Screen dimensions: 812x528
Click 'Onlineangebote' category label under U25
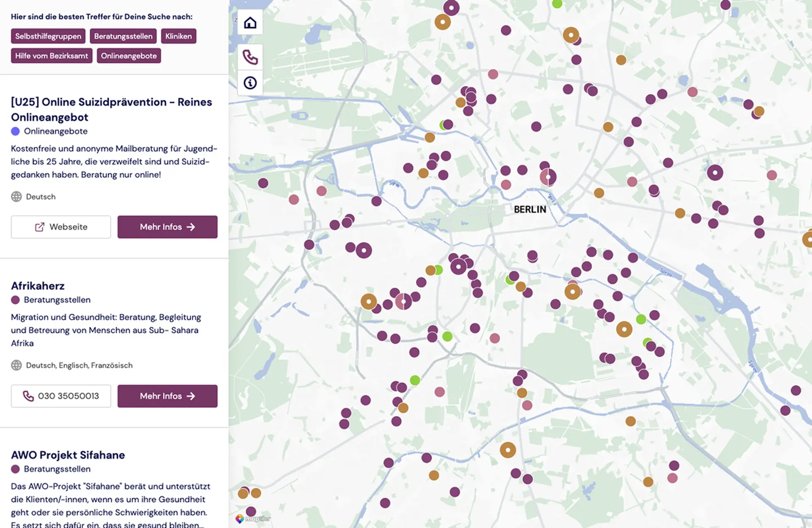(x=56, y=131)
